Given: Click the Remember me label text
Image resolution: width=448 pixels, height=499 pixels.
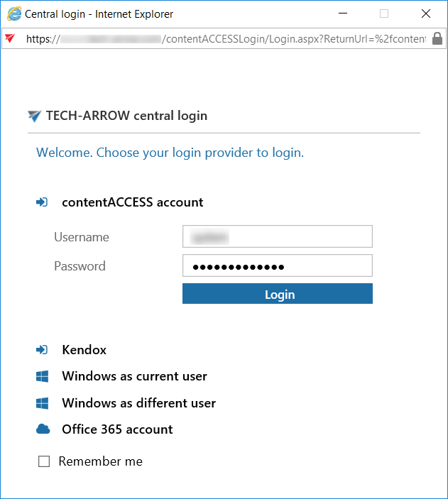Looking at the screenshot, I should (x=100, y=461).
